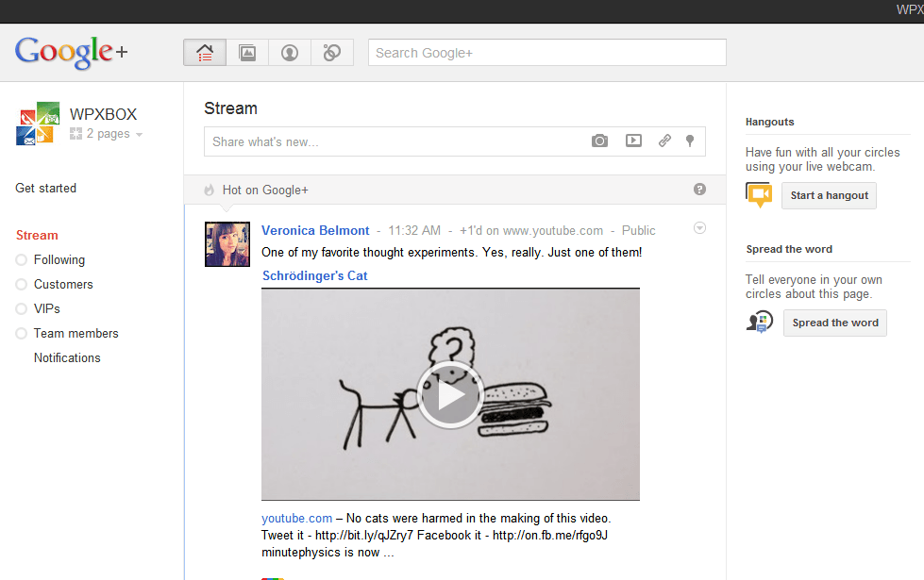The width and height of the screenshot is (924, 580).
Task: Click the '+1'd on www.youtube.com' text
Action: click(531, 230)
